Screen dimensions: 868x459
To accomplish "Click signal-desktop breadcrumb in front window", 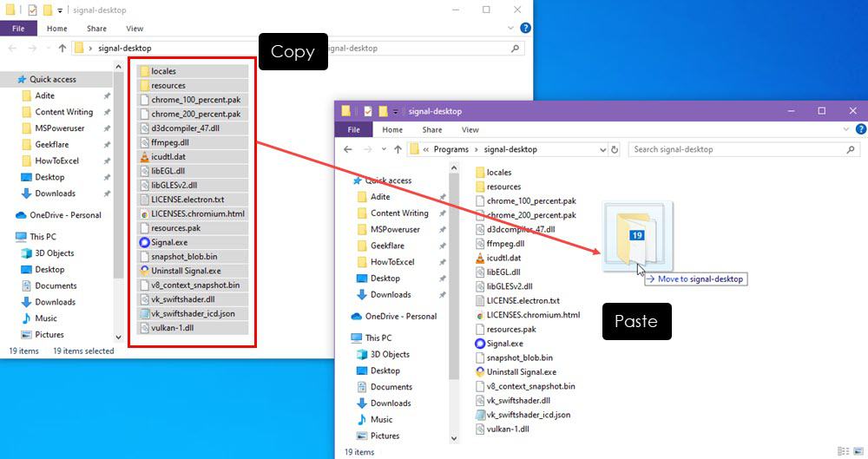I will tap(510, 149).
